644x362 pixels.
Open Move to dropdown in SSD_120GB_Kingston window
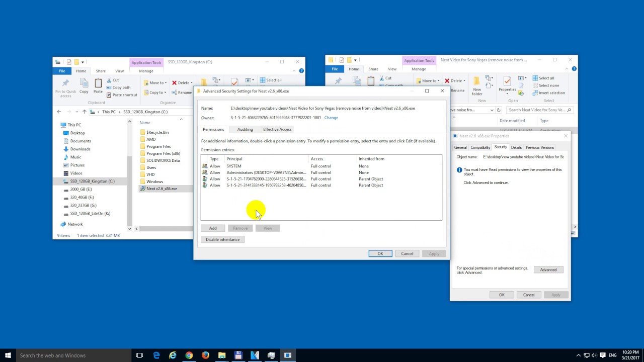click(154, 82)
